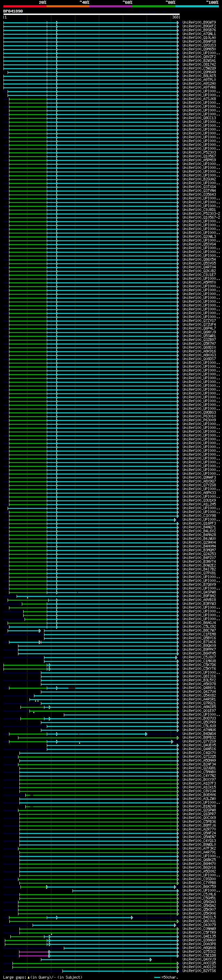Select hit label UniRef100_A8X9Q7
Image resolution: width=222 pixels, height=980 pixels.
[x=199, y=481]
